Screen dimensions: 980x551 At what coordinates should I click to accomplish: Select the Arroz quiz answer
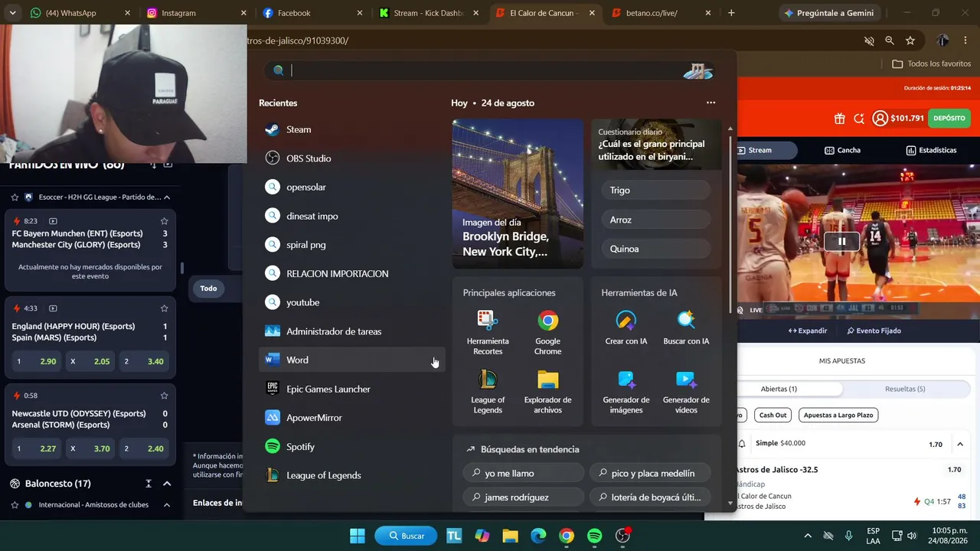pos(655,220)
